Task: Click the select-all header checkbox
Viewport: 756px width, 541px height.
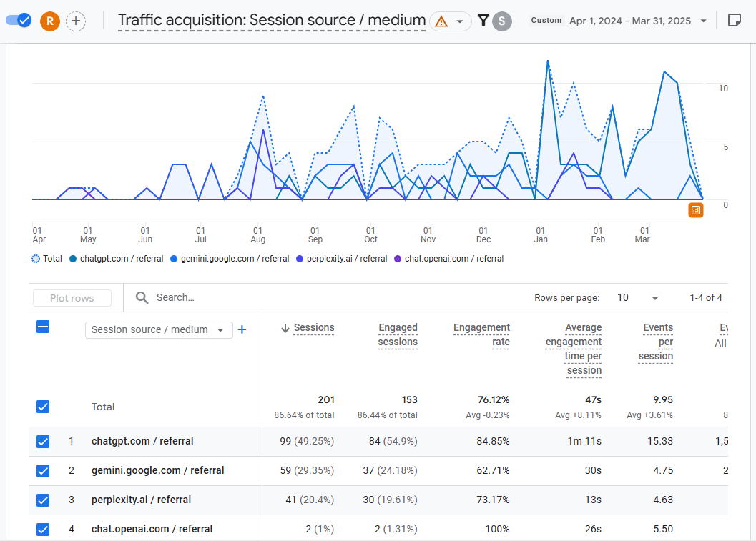Action: click(x=43, y=327)
